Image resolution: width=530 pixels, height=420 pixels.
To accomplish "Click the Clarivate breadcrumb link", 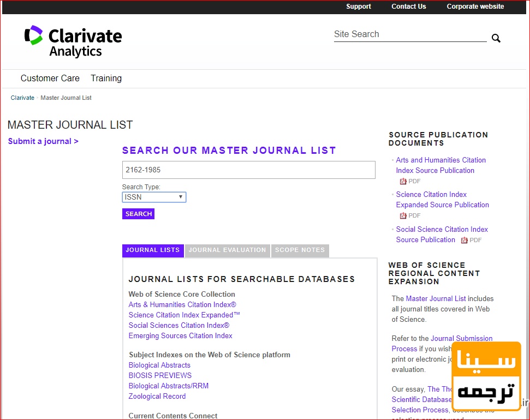I will point(22,98).
